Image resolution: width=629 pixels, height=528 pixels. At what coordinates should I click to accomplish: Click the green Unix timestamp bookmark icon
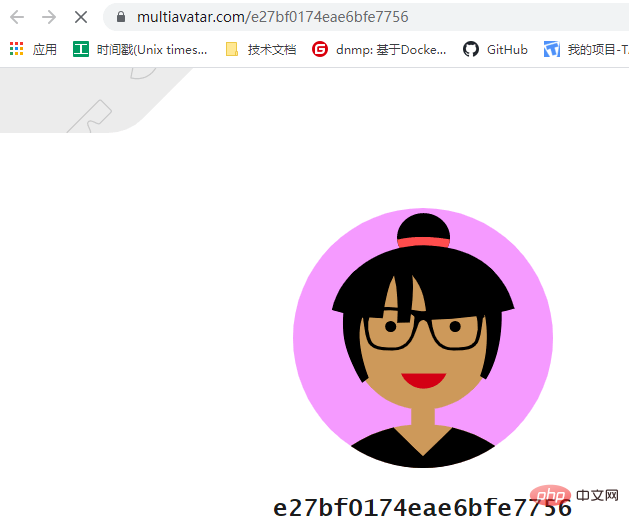tap(81, 49)
